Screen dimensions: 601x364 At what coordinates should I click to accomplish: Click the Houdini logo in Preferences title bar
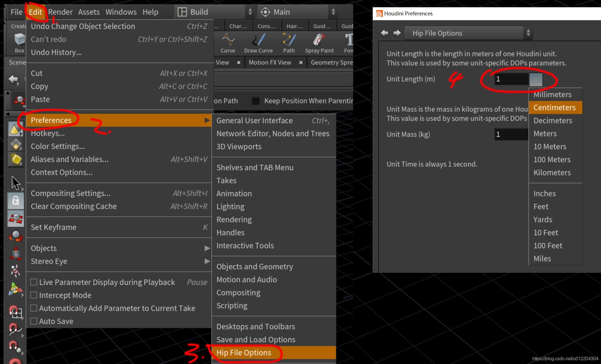379,13
